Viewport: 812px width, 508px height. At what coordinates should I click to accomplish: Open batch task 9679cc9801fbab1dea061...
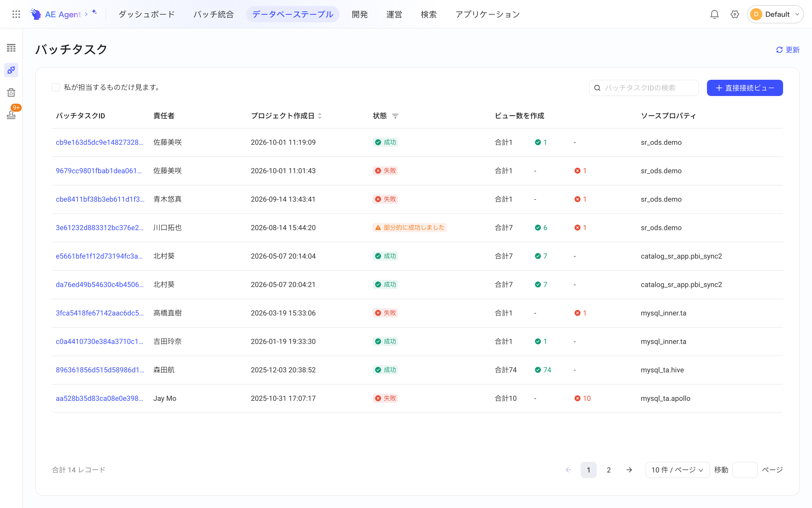click(x=99, y=171)
